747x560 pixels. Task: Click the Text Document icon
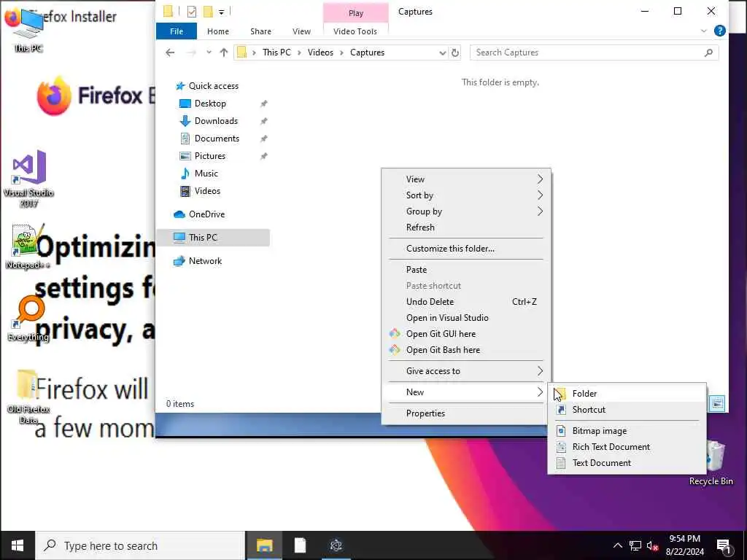pyautogui.click(x=561, y=463)
